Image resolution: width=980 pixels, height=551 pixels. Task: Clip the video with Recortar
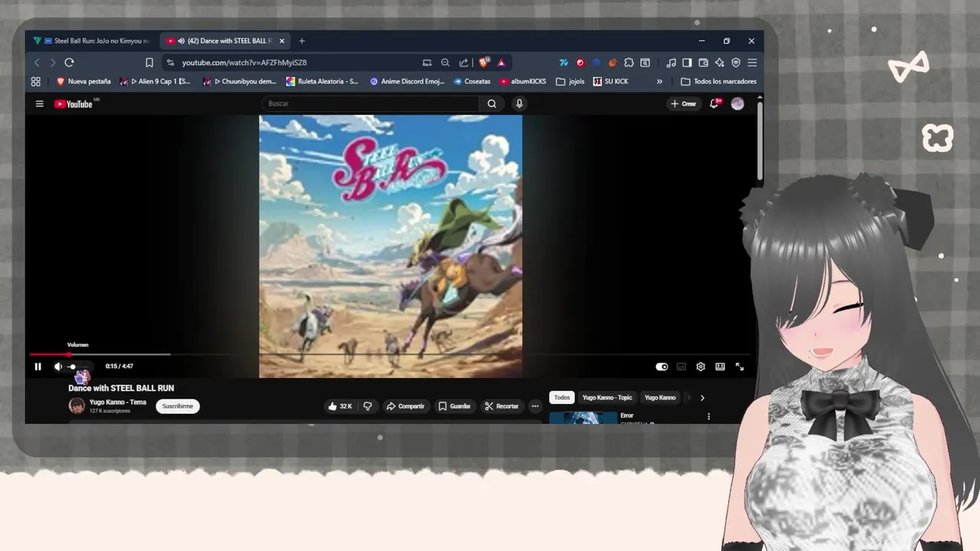click(x=501, y=406)
